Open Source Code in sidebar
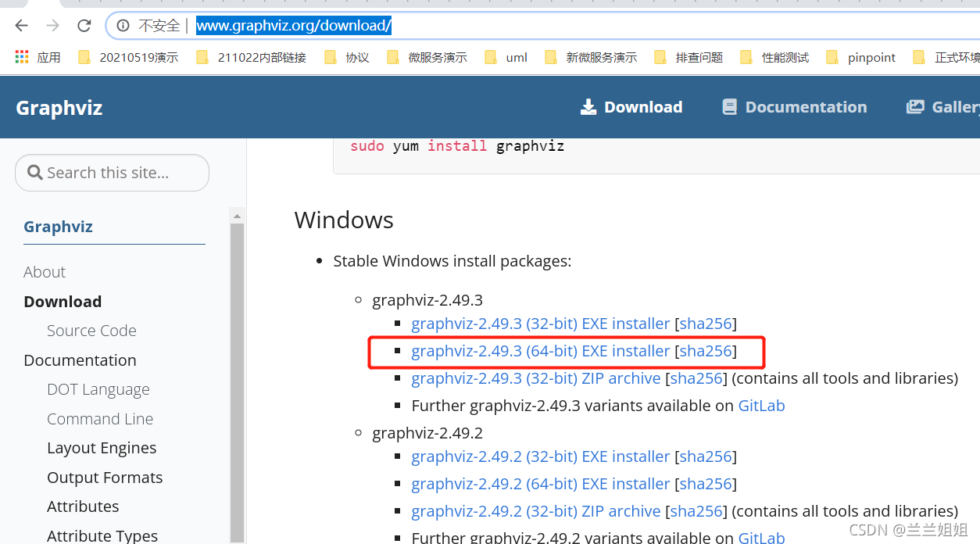The image size is (980, 544). (91, 331)
